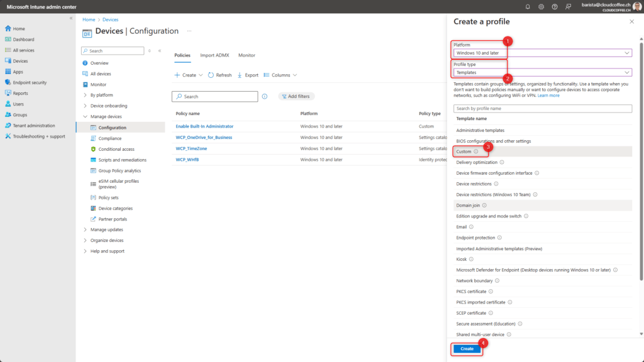Collapse the left navigation with double chevron
This screenshot has height=362, width=644.
tap(71, 18)
